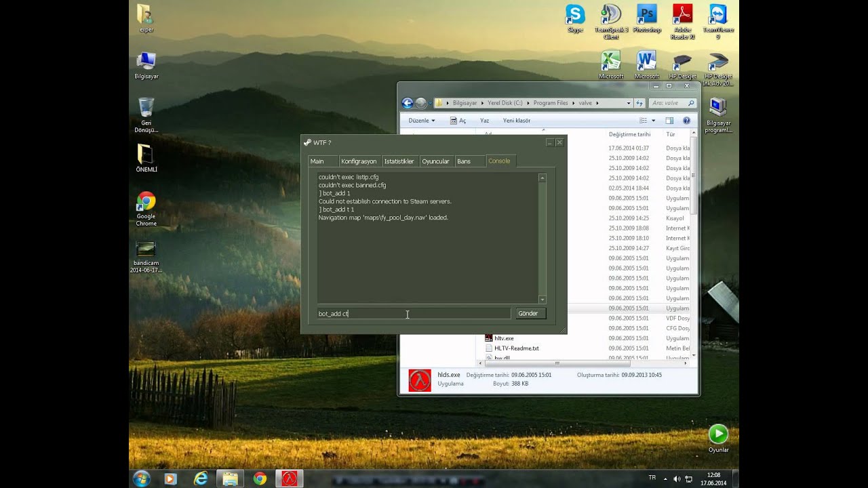Toggle the Explorer preview pane button
This screenshot has height=488, width=868.
tap(669, 121)
